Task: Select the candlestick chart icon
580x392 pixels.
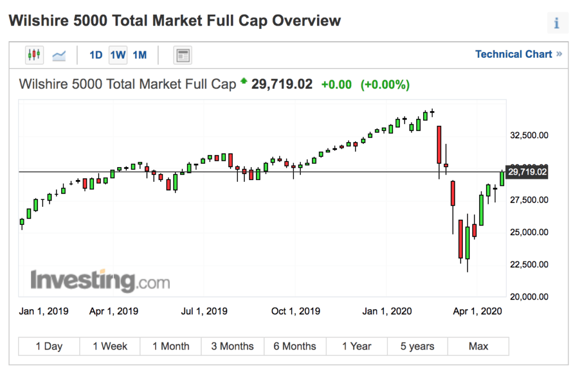Action: pyautogui.click(x=34, y=54)
